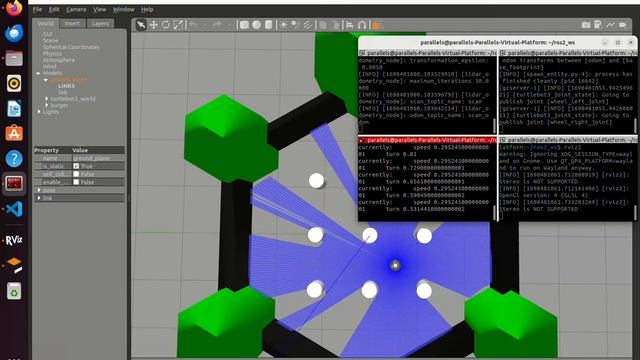Click the name property value field
Screen dimensions: 640x360
tap(98, 158)
